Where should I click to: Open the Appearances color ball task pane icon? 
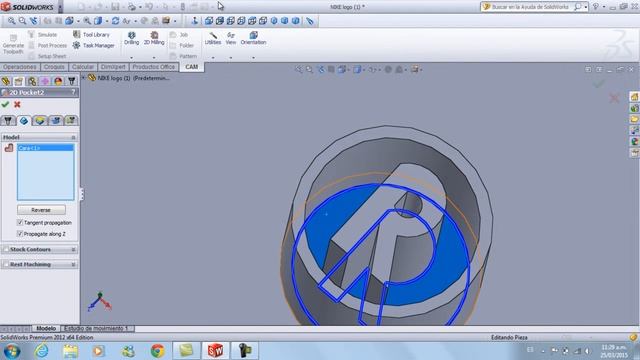(x=634, y=141)
